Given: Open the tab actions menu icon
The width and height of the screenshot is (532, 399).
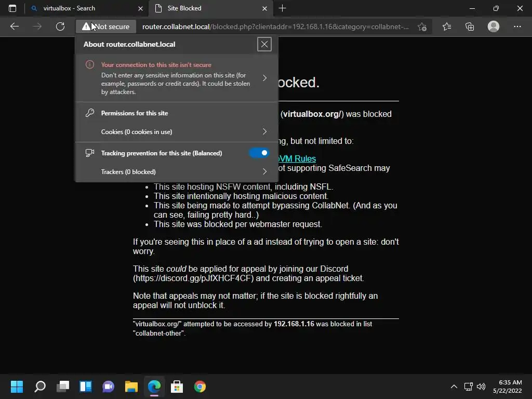Looking at the screenshot, I should pos(12,8).
